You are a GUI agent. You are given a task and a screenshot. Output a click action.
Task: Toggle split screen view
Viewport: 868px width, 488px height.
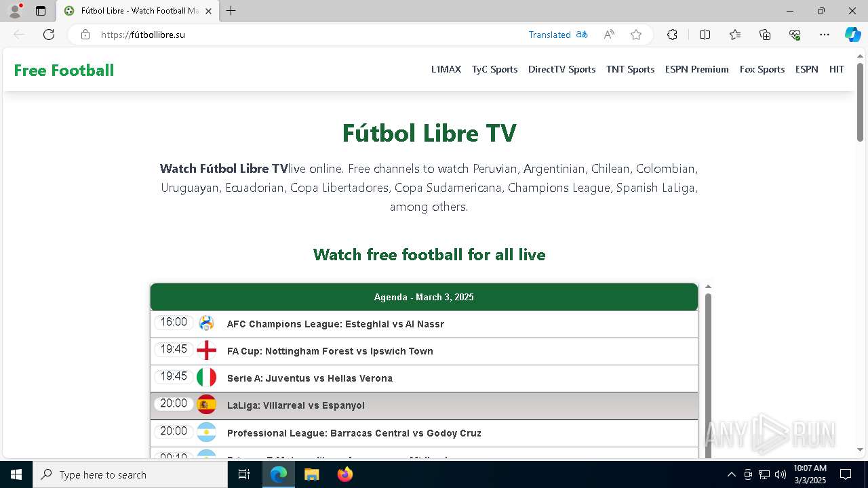pos(705,35)
